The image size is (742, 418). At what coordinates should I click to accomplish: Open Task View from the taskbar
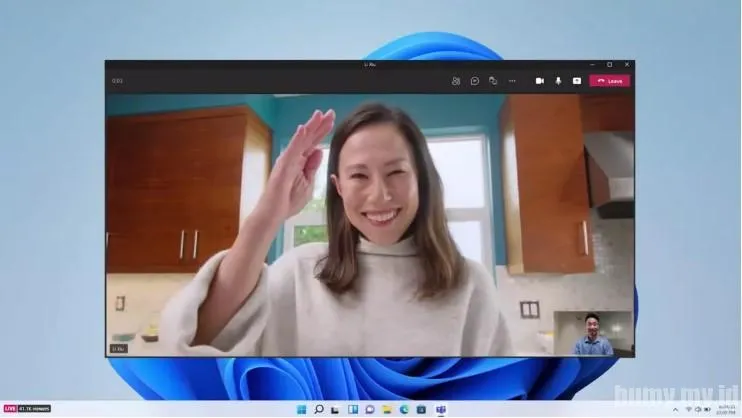pos(335,409)
